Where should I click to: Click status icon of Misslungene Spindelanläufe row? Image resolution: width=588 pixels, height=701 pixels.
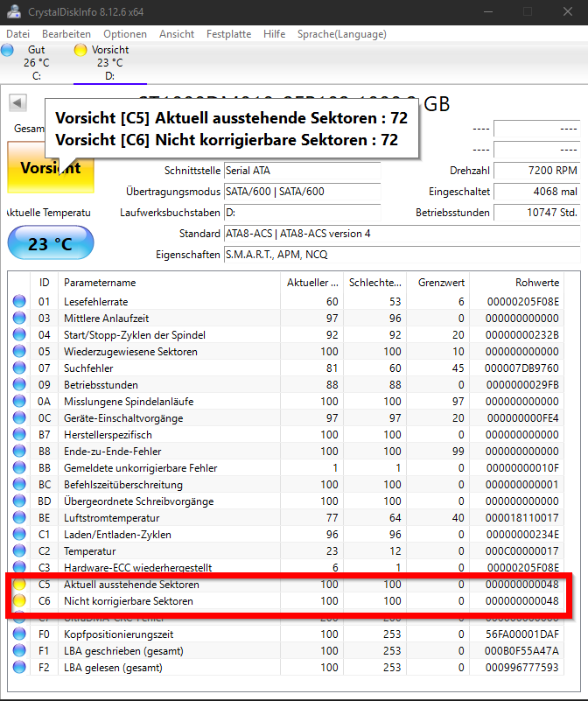tap(19, 401)
